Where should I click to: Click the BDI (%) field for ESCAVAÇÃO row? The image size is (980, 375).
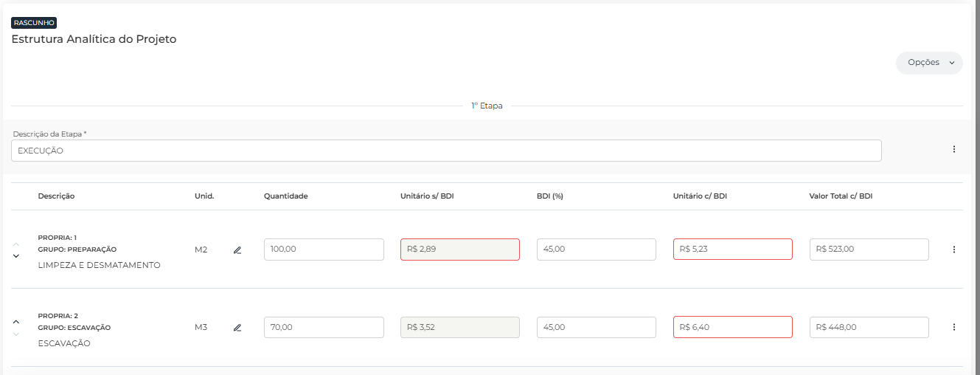point(596,327)
